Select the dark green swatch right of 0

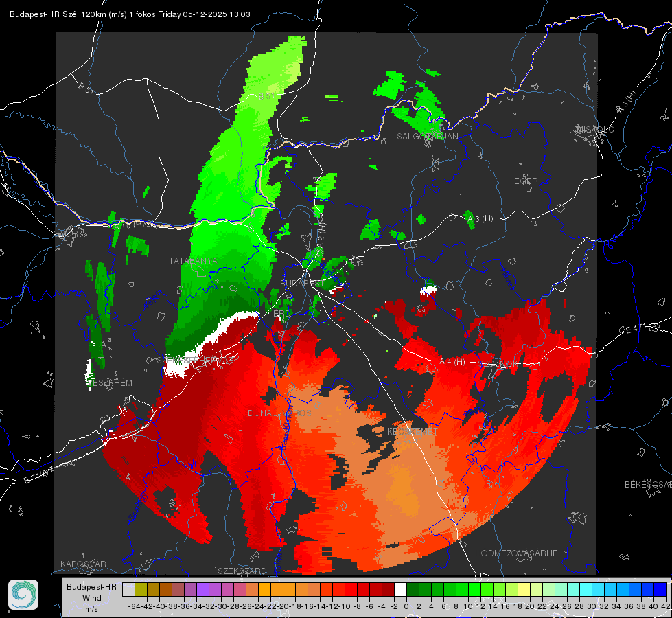tap(413, 589)
